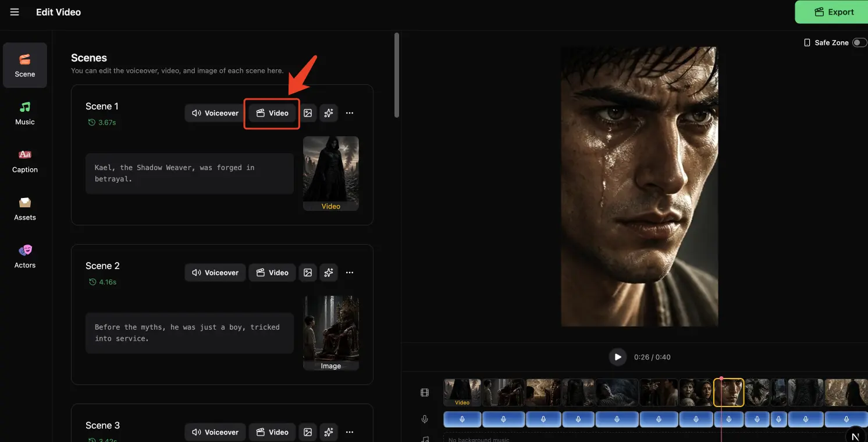This screenshot has height=442, width=868.
Task: Open the Assets sidebar tab
Action: pos(25,208)
